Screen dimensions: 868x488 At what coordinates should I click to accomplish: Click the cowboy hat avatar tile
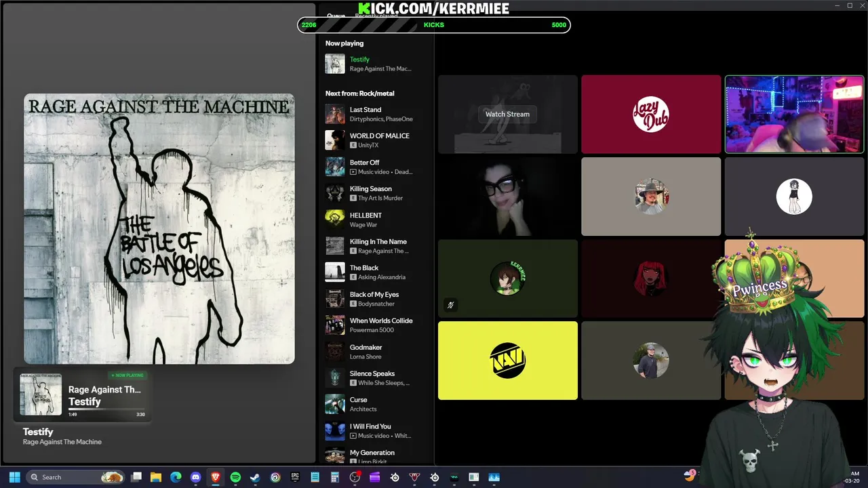coord(651,197)
